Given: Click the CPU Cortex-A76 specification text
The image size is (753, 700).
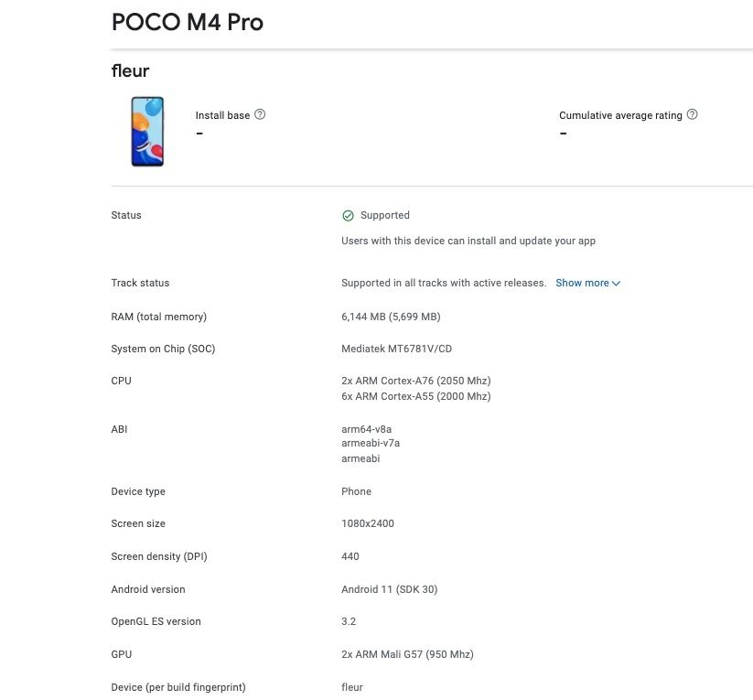Looking at the screenshot, I should (416, 381).
